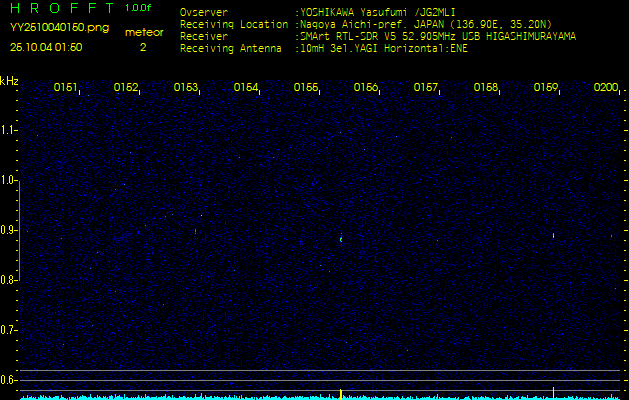Viewport: 629px width, 400px height.
Task: Click time marker 0155
Action: (306, 87)
